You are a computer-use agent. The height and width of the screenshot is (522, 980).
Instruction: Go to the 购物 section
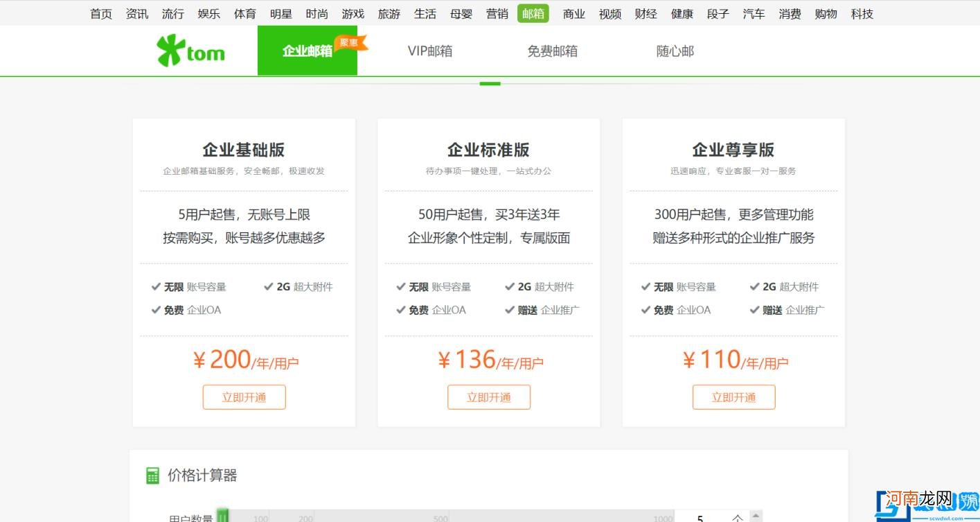(x=826, y=13)
